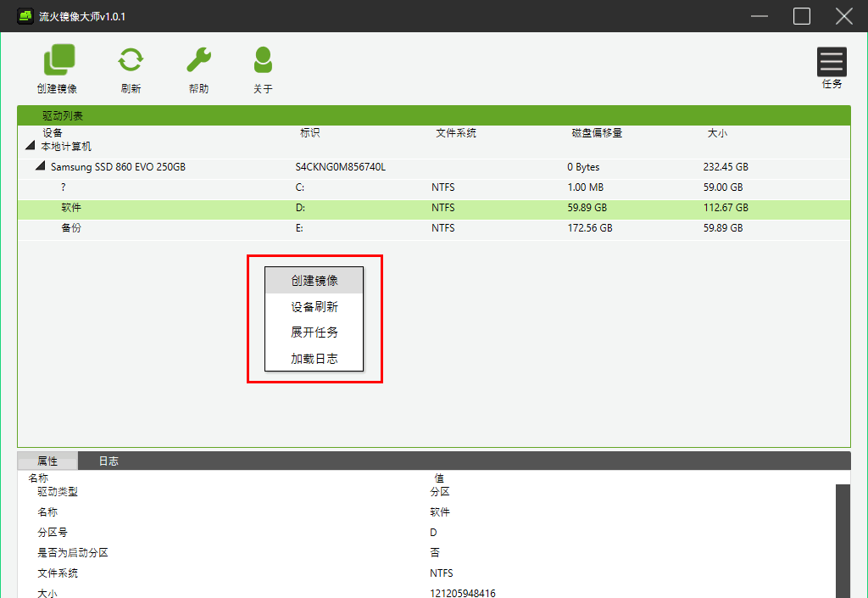Click the 112.67 GB size cell

point(726,208)
